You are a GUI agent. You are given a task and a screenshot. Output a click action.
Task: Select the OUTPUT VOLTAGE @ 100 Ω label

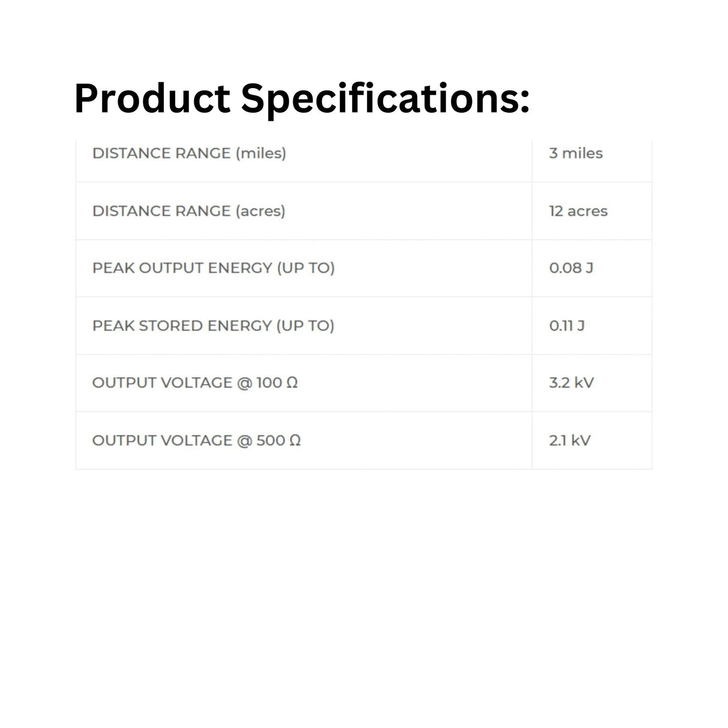coord(195,383)
